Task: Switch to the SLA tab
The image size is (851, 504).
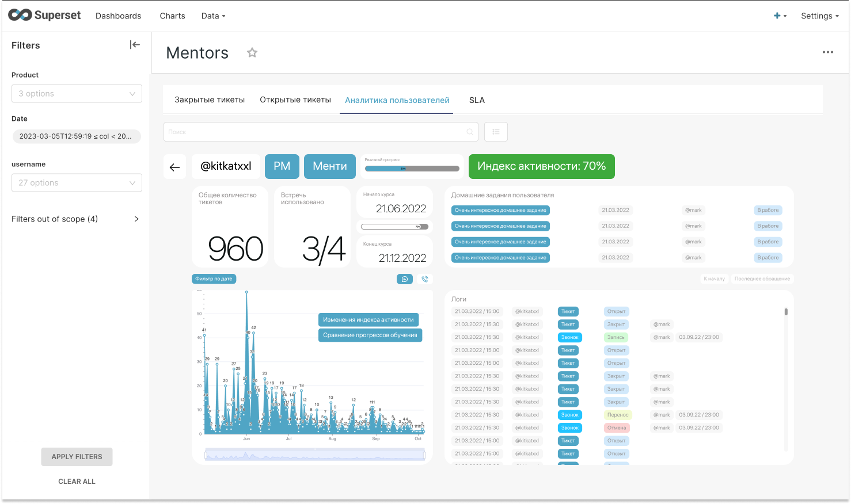Action: point(477,100)
